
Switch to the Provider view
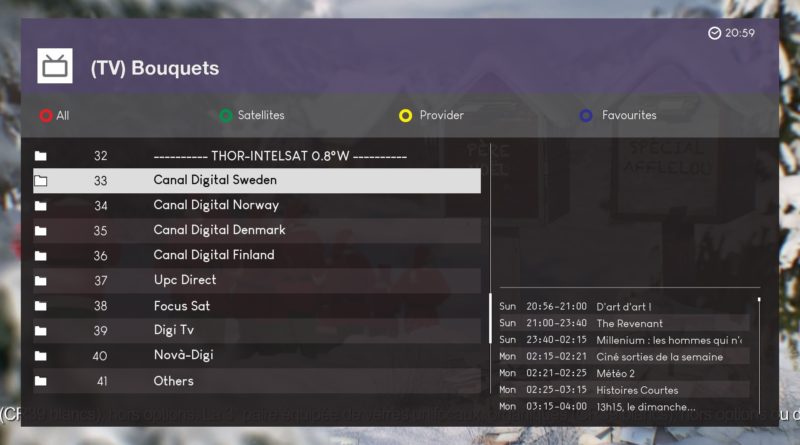(x=441, y=115)
